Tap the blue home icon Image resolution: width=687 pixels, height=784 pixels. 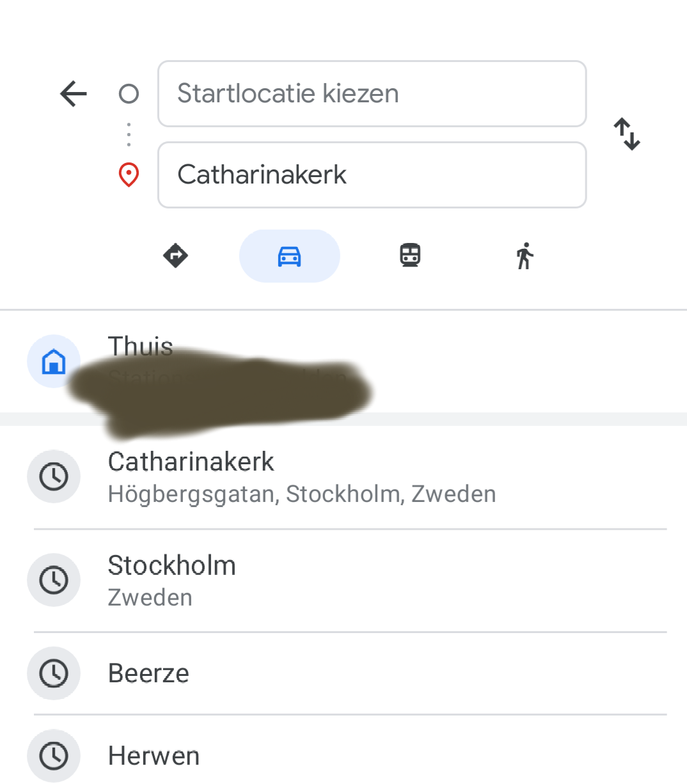(54, 361)
